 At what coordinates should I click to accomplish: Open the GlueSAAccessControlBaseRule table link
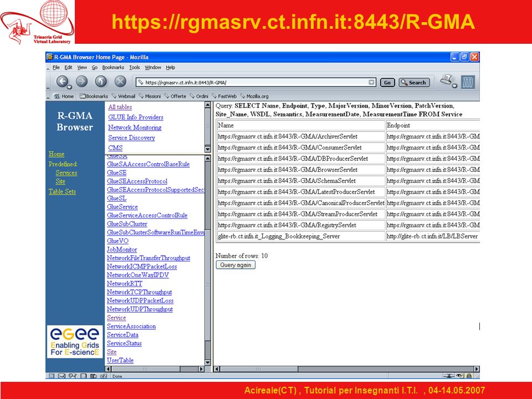coord(149,164)
